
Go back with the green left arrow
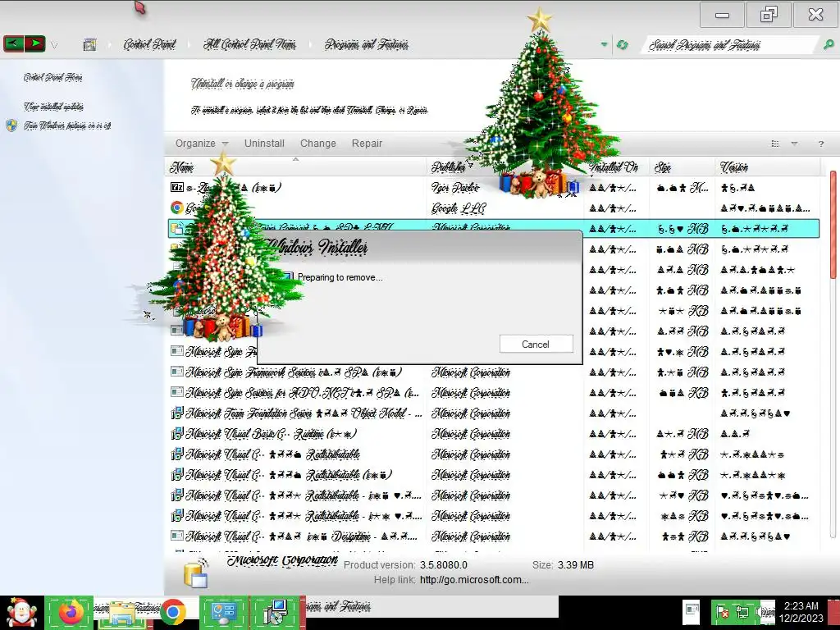(14, 43)
